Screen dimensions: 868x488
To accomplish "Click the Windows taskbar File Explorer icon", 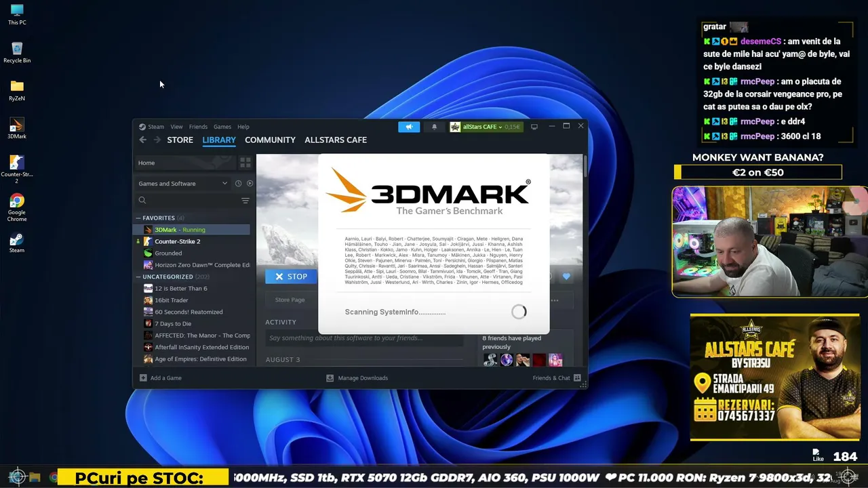I will pos(35,477).
